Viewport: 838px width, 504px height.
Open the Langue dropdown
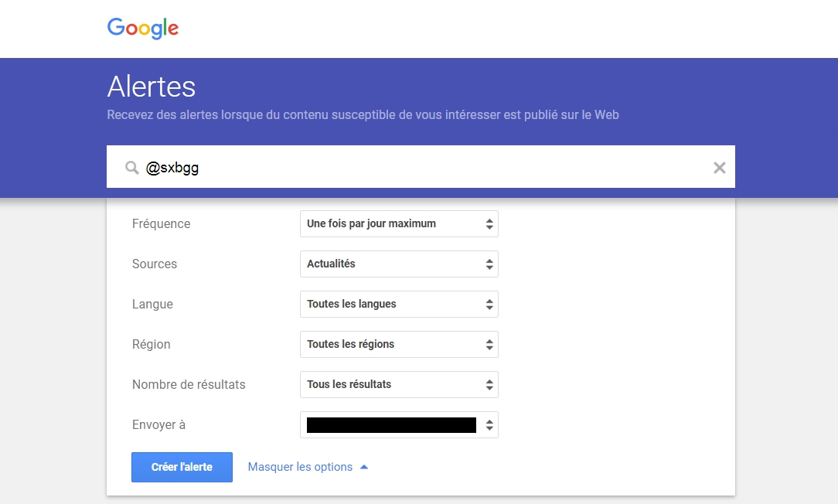pyautogui.click(x=399, y=304)
